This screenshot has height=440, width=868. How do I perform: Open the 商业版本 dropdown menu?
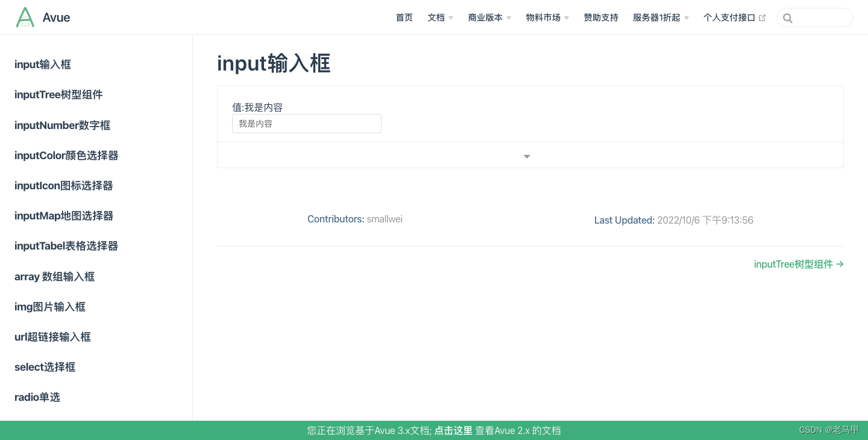pos(488,17)
